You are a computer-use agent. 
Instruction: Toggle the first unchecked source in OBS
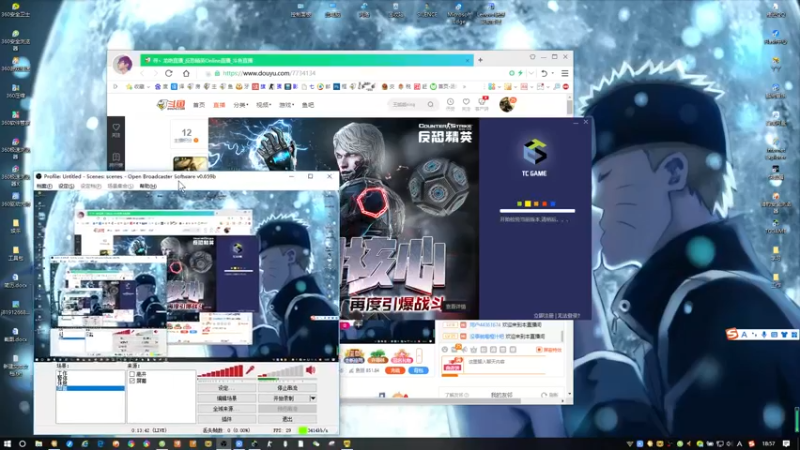(132, 374)
